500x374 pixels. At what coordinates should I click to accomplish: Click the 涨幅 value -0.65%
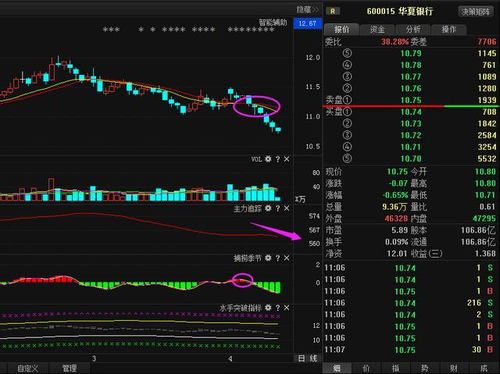tap(395, 195)
